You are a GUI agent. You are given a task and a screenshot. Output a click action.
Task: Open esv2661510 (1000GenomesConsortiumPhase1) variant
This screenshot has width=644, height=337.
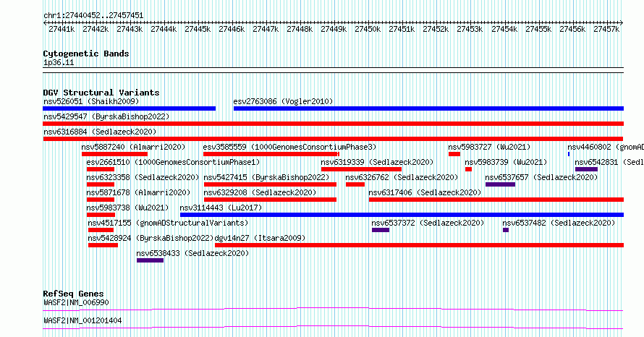(173, 162)
